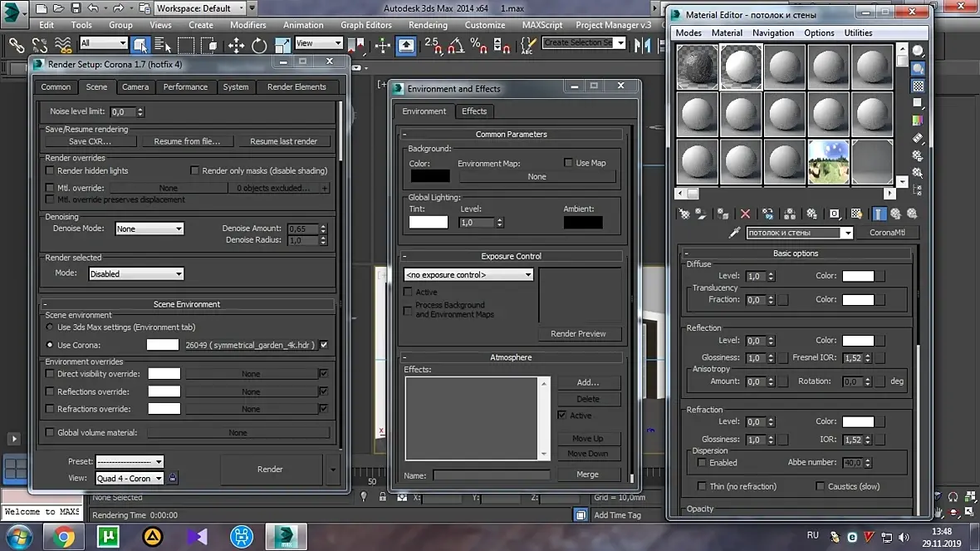Open the Denoise Mode dropdown
980x551 pixels.
coord(149,229)
